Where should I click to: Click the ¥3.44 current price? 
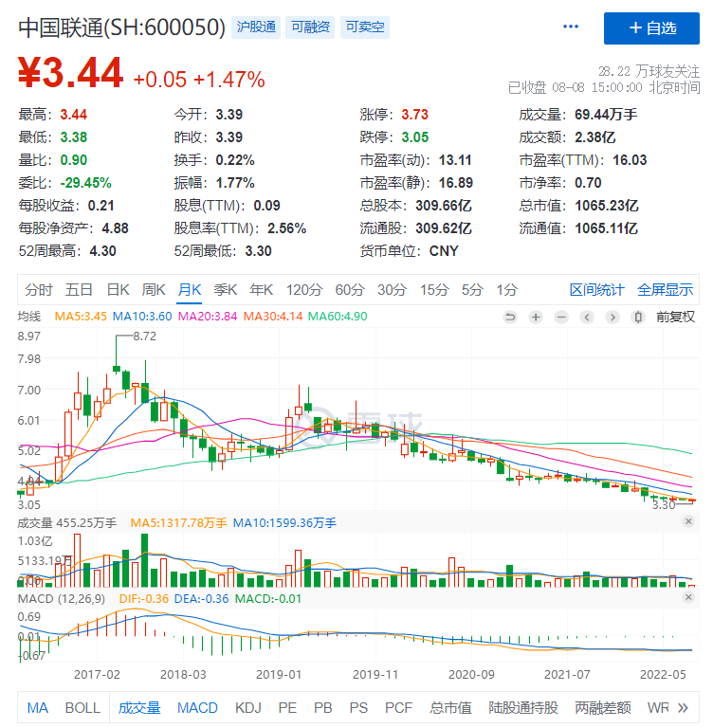coord(70,72)
